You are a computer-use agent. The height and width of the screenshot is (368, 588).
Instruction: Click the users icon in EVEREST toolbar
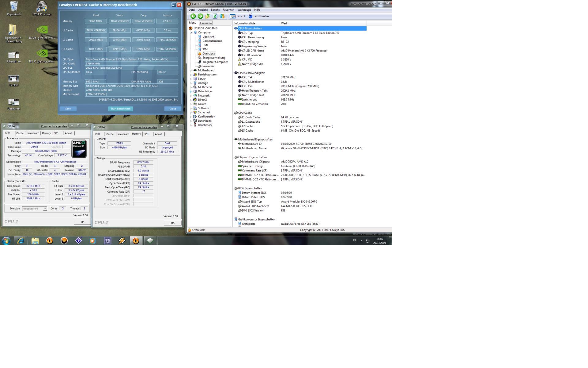222,16
